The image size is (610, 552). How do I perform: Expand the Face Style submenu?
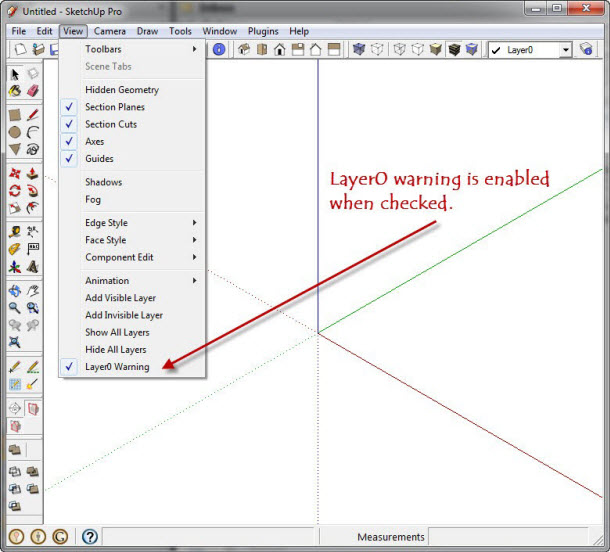132,240
